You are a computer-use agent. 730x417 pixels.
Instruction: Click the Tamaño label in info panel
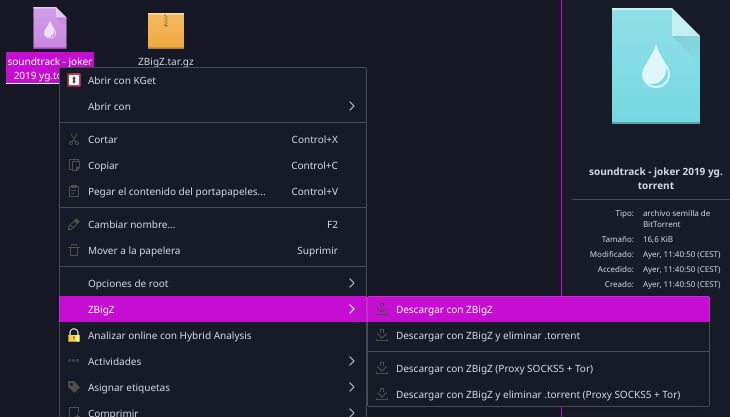(617, 239)
